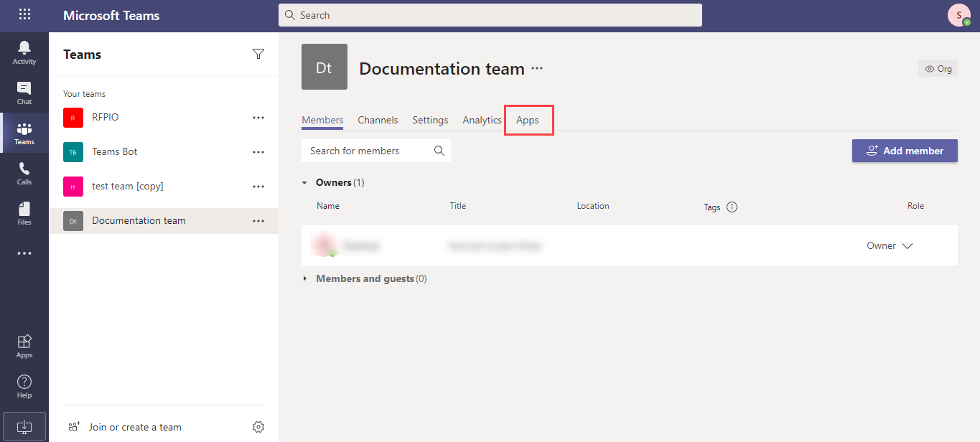The image size is (980, 442).
Task: Open more apps ellipsis in left rail
Action: [x=24, y=253]
